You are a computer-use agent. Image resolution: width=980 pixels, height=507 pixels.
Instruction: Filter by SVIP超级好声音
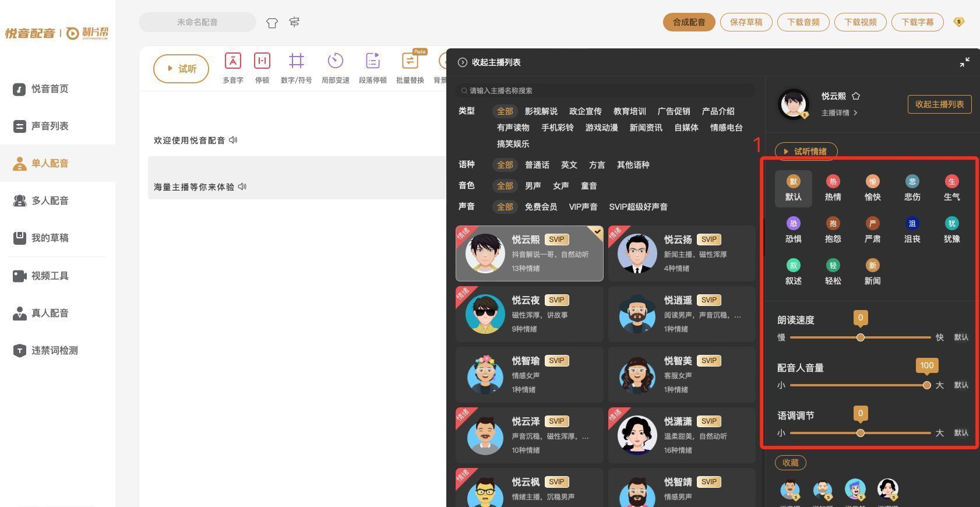(x=639, y=207)
